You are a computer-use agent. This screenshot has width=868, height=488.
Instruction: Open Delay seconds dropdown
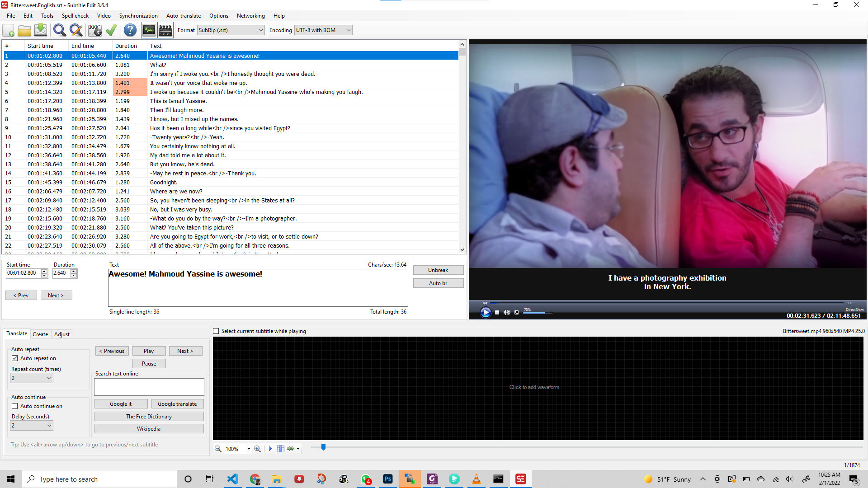[32, 426]
